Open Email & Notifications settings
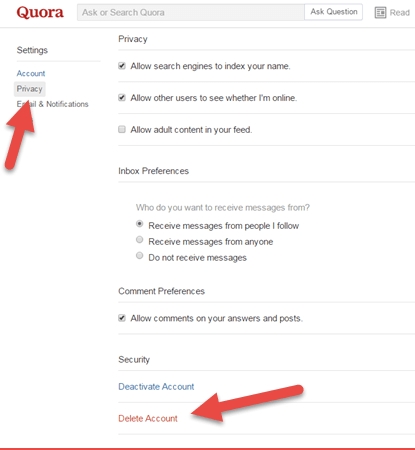The image size is (415, 450). pos(52,104)
